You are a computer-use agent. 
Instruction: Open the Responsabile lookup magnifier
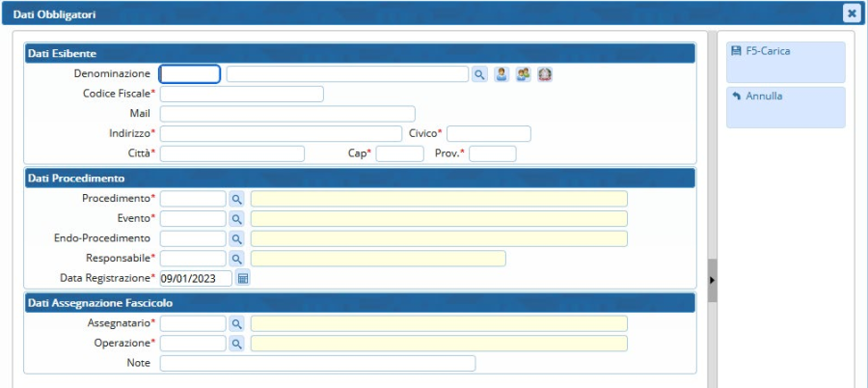[236, 259]
